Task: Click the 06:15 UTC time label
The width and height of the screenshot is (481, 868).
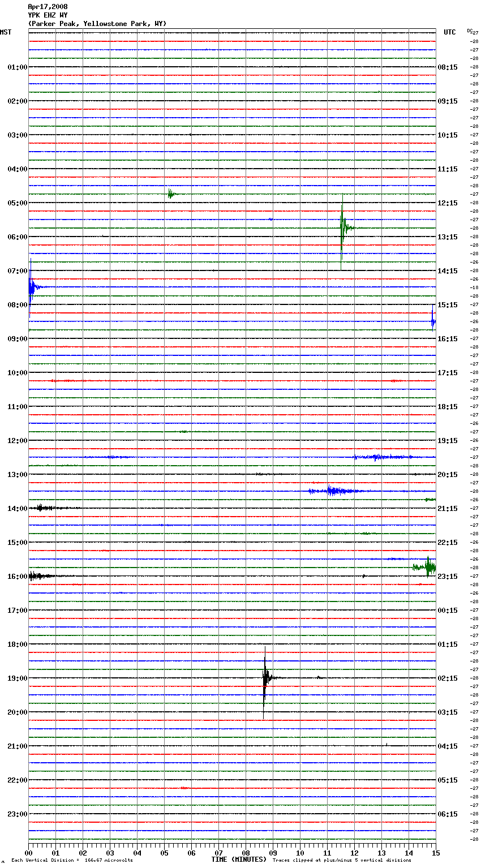Action: point(448,814)
